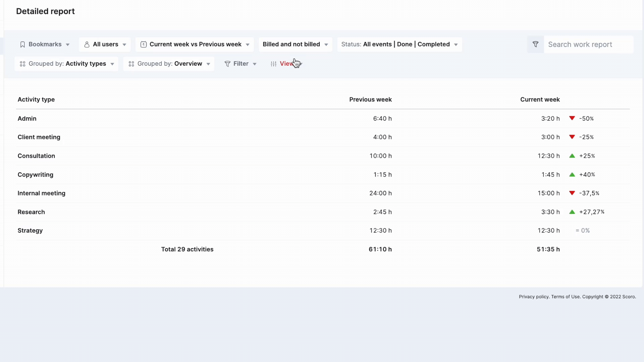Click the -50% change for Admin

[586, 119]
